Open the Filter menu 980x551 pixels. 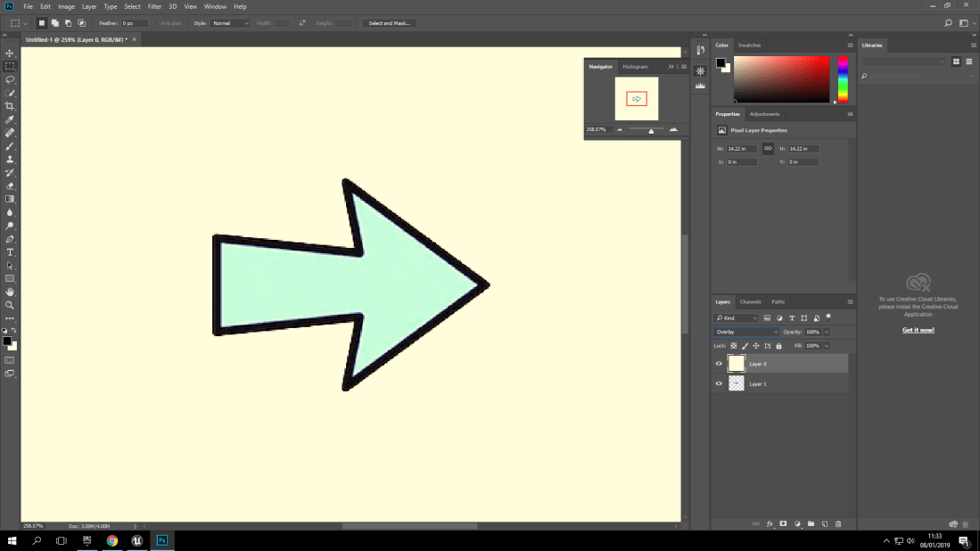[154, 6]
